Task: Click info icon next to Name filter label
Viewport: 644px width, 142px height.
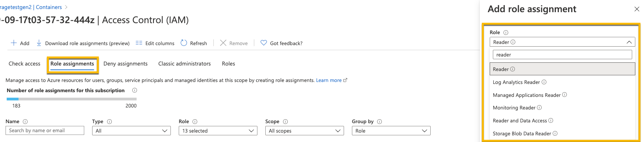Action: pyautogui.click(x=25, y=122)
